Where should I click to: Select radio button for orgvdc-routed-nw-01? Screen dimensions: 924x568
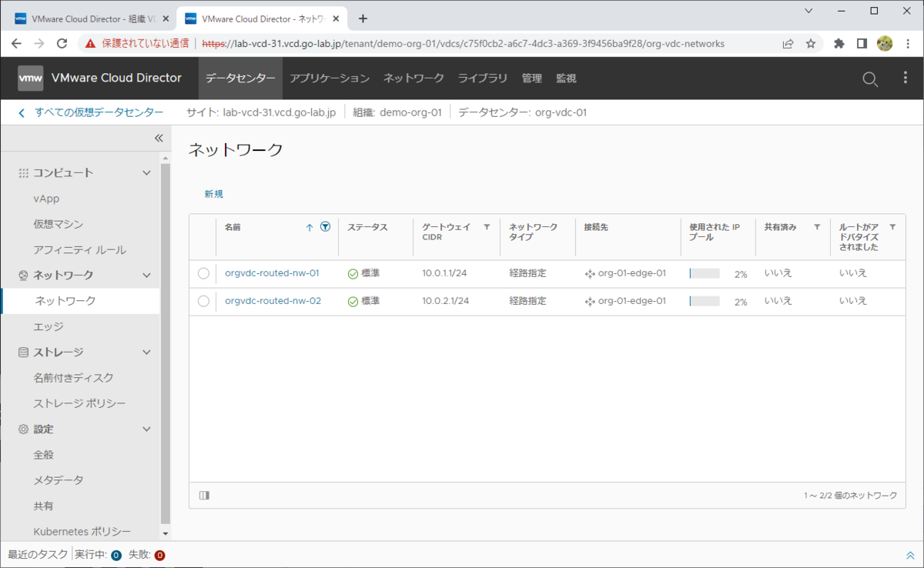[203, 273]
